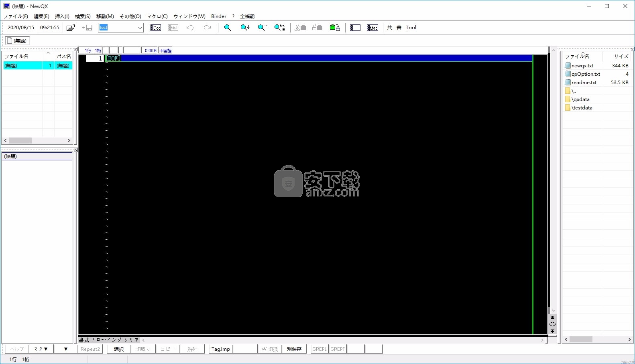Click the コピー button
This screenshot has height=364, width=635.
[x=168, y=349]
